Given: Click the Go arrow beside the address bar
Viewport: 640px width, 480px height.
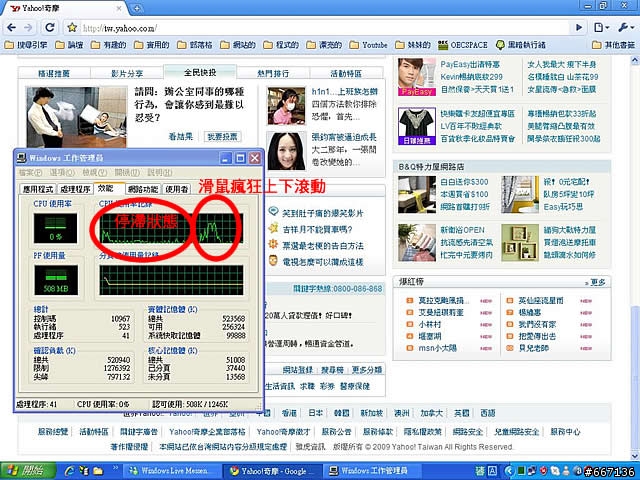Looking at the screenshot, I should (579, 28).
